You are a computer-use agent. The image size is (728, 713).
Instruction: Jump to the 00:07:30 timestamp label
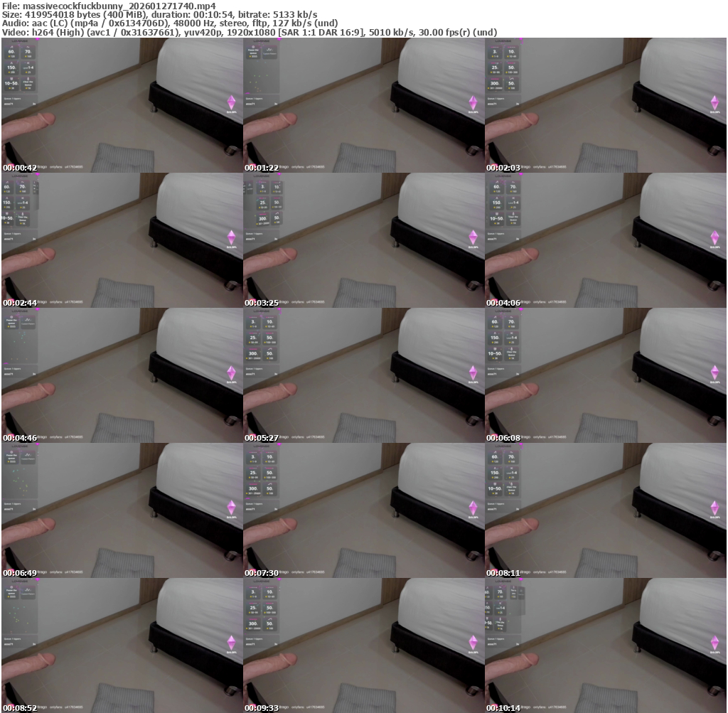point(262,573)
